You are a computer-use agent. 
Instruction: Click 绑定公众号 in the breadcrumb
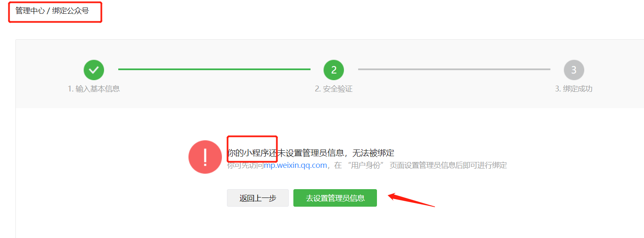pyautogui.click(x=71, y=11)
